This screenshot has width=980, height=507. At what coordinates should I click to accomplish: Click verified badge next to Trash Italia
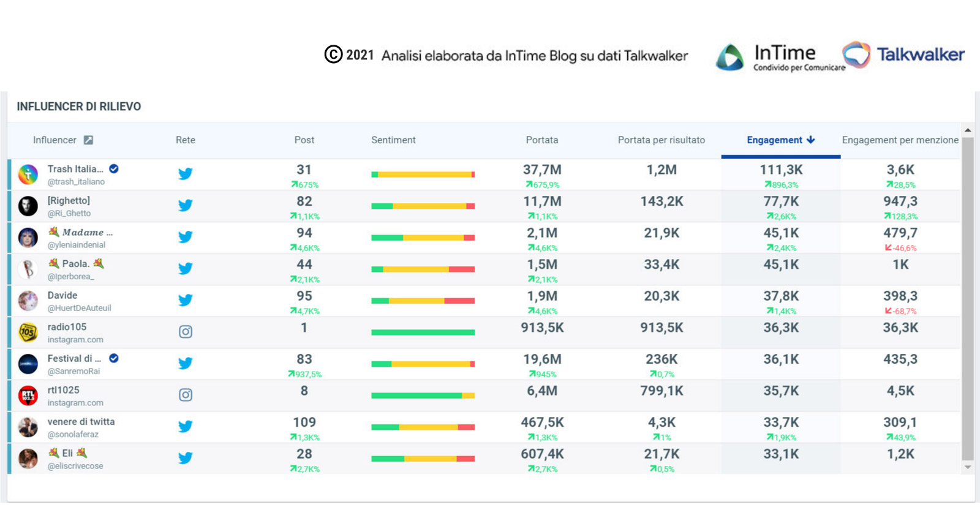[114, 168]
